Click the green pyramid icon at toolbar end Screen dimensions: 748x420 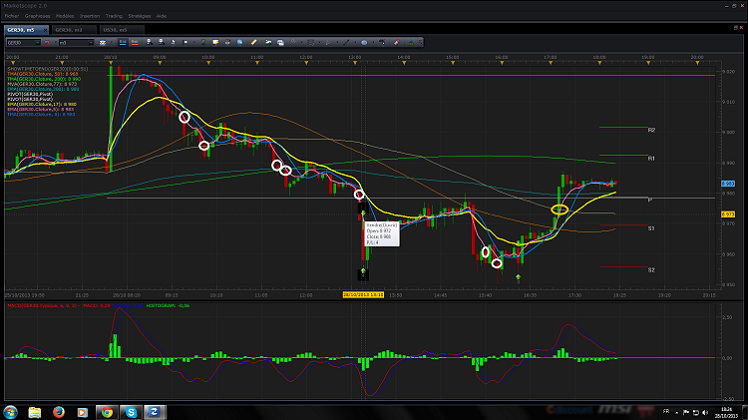click(x=410, y=42)
